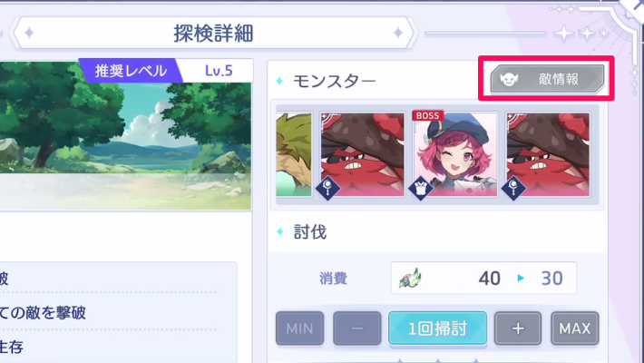The width and height of the screenshot is (644, 363).
Task: Click the feather stamina item icon
Action: (410, 278)
